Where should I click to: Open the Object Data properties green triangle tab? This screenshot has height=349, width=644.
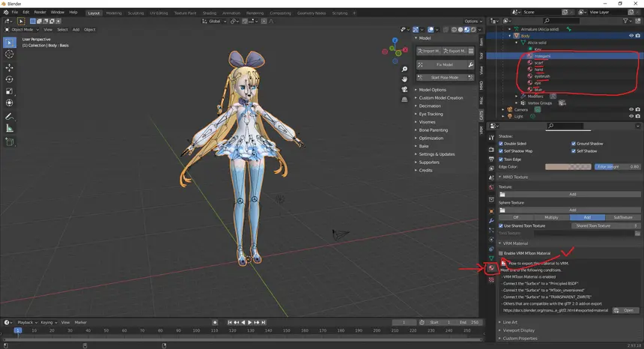[491, 258]
